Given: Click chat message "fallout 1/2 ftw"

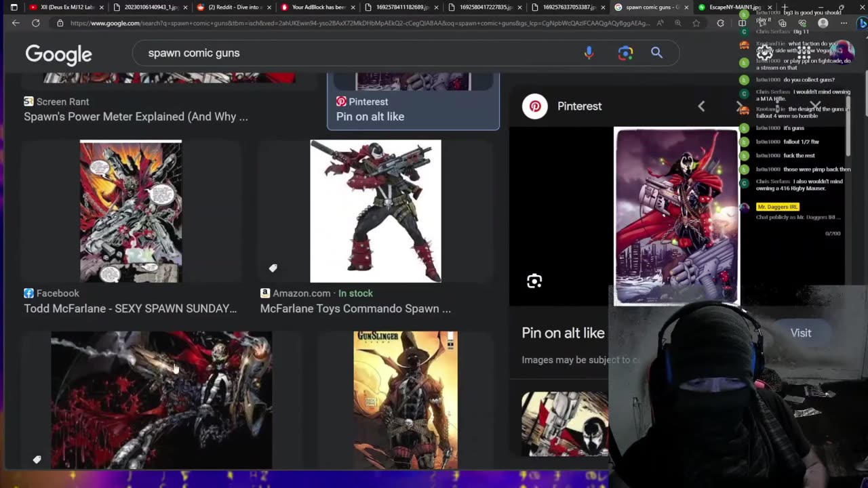Looking at the screenshot, I should [x=801, y=142].
